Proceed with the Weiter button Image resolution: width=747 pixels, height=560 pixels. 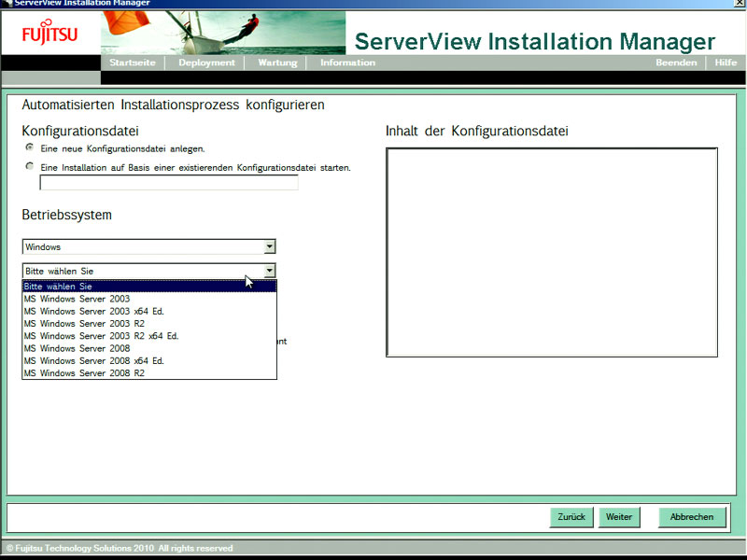(x=619, y=517)
